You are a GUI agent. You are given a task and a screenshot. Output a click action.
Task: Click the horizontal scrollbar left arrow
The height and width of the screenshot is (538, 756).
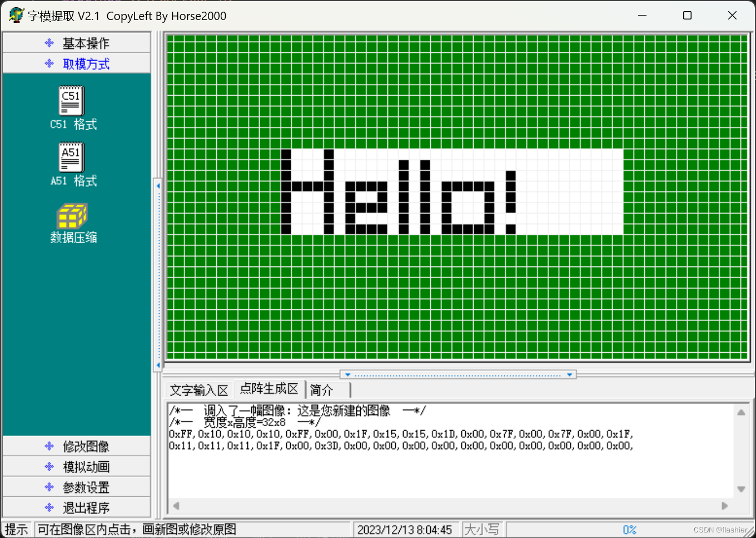[176, 506]
